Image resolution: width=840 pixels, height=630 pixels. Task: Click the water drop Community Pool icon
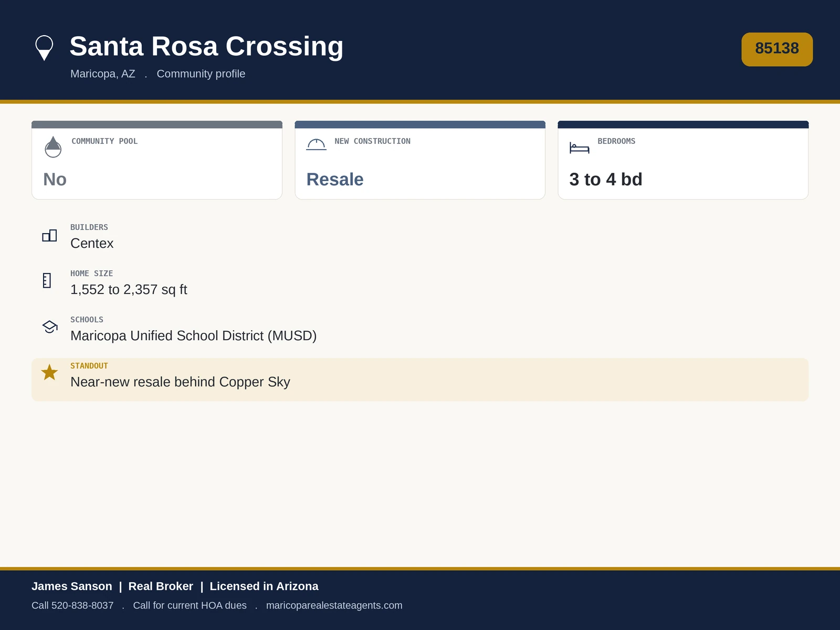click(53, 147)
